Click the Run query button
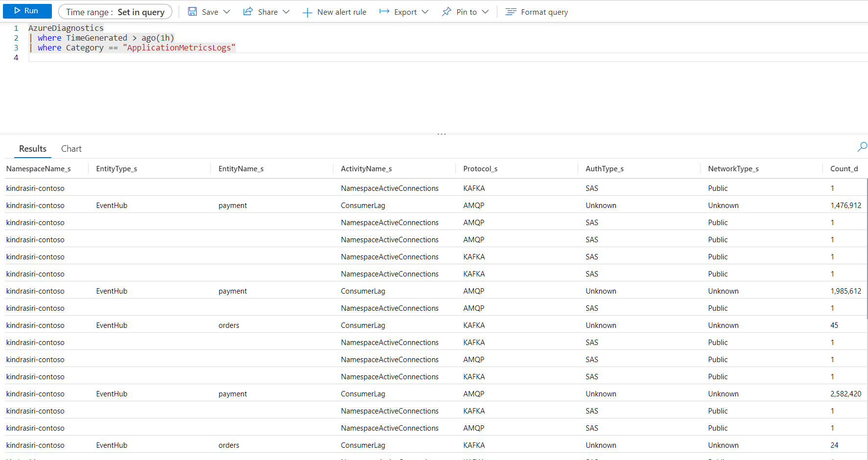Viewport: 868px width, 460px height. click(x=27, y=11)
